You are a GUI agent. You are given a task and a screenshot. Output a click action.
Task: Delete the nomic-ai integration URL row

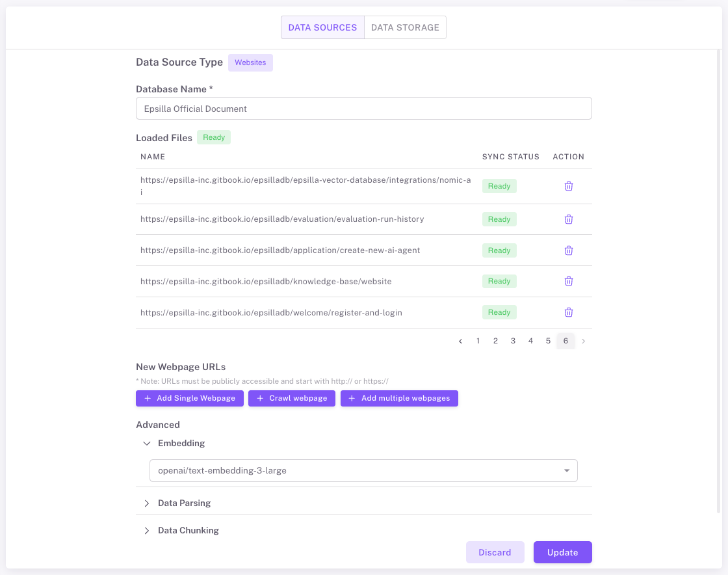(568, 186)
